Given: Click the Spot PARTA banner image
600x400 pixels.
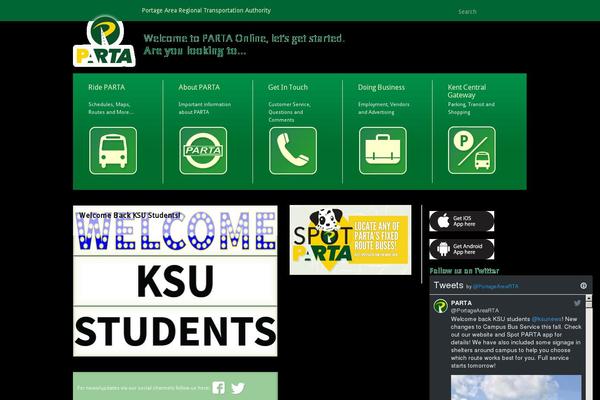Looking at the screenshot, I should (x=351, y=240).
